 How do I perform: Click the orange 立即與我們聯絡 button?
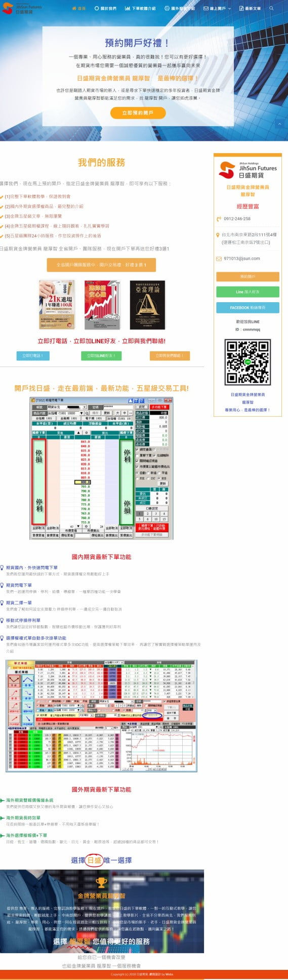(x=170, y=355)
